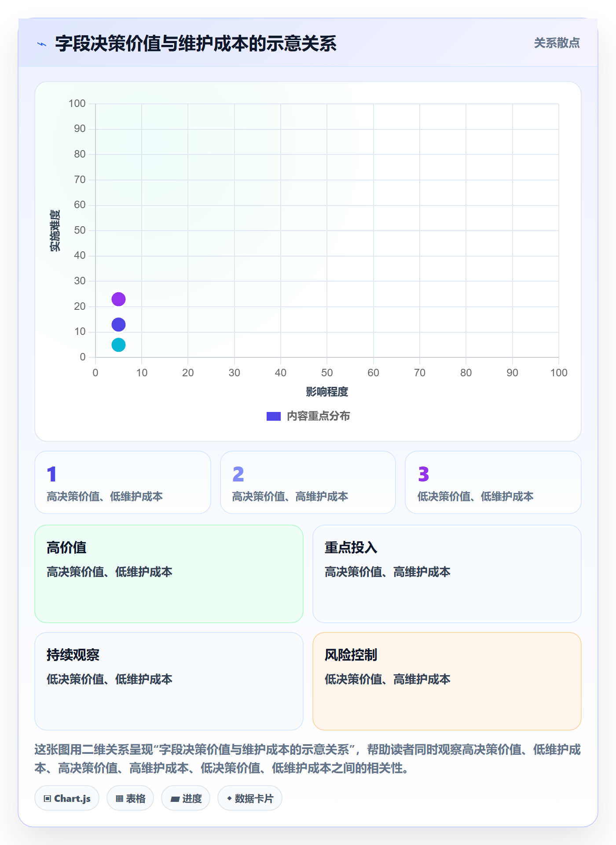616x845 pixels.
Task: Click the 进度 tag
Action: pyautogui.click(x=186, y=798)
